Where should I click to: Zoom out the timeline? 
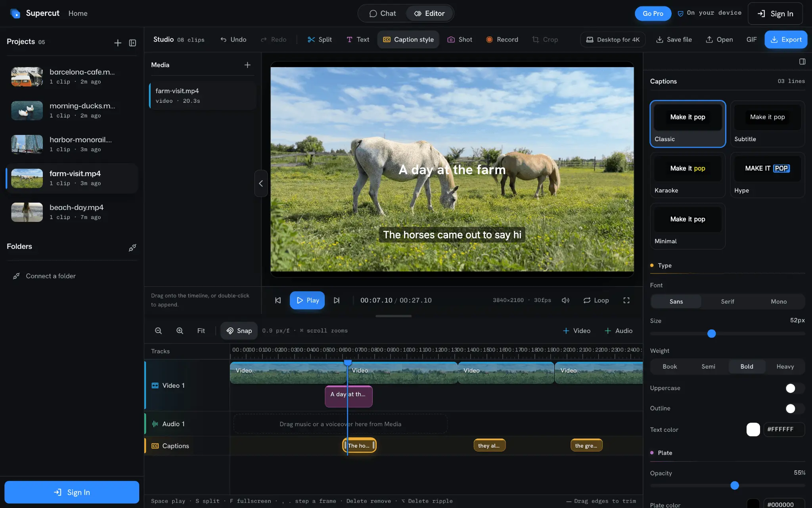click(158, 331)
